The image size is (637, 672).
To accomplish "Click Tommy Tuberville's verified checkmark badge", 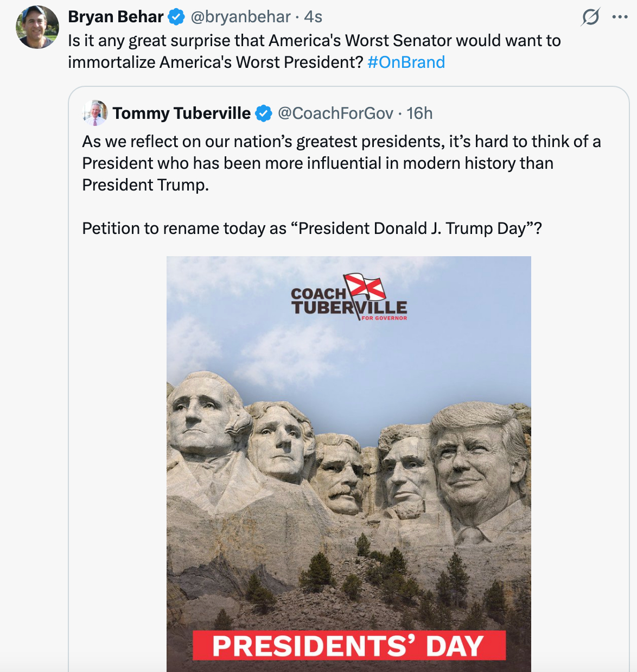I will tap(264, 113).
